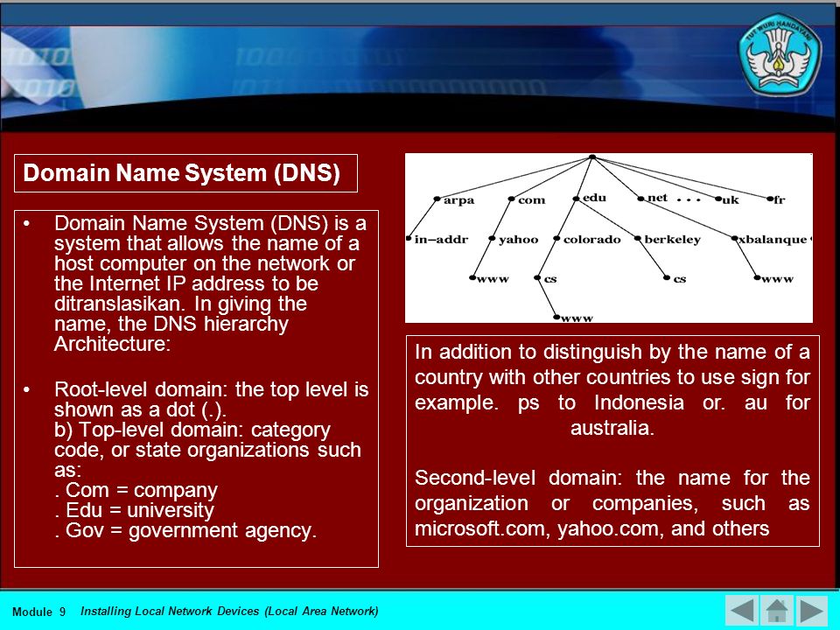The width and height of the screenshot is (840, 630).
Task: Click the 'yahoo' node label
Action: 518,240
